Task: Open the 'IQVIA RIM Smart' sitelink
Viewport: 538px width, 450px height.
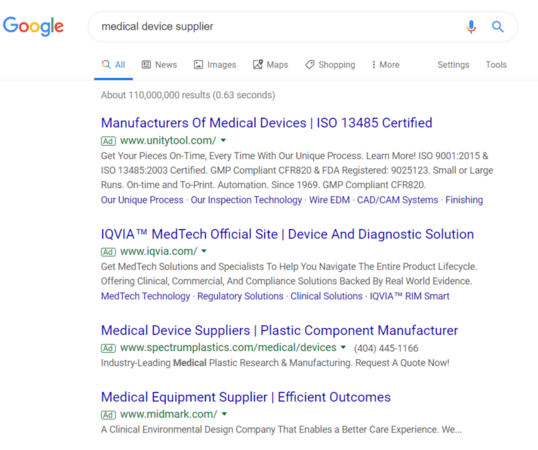Action: [409, 296]
